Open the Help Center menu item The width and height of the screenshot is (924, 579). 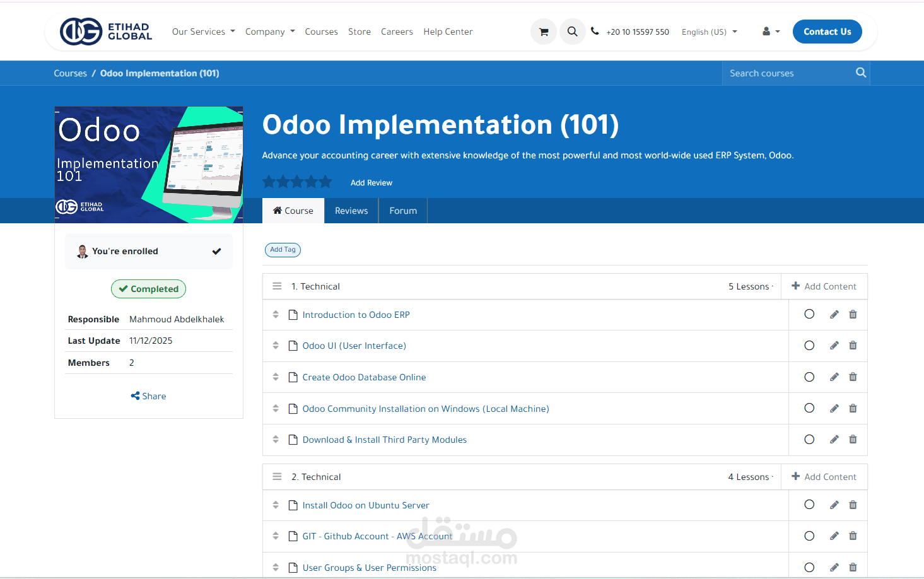(448, 32)
